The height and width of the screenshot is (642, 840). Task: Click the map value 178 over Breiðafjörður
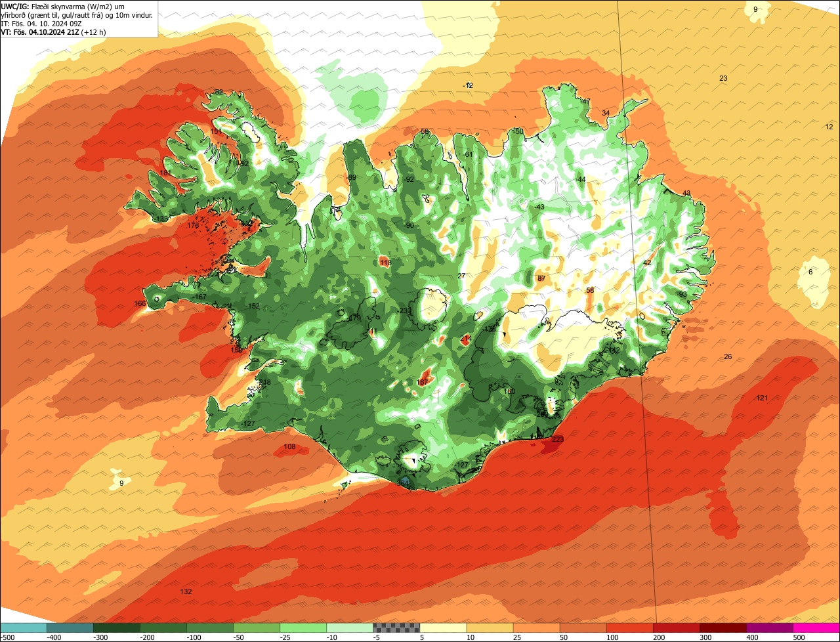point(193,225)
